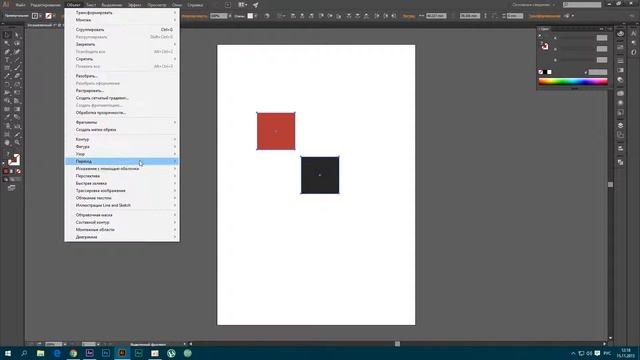Select the Pen tool
The height and width of the screenshot is (360, 640).
[x=7, y=52]
